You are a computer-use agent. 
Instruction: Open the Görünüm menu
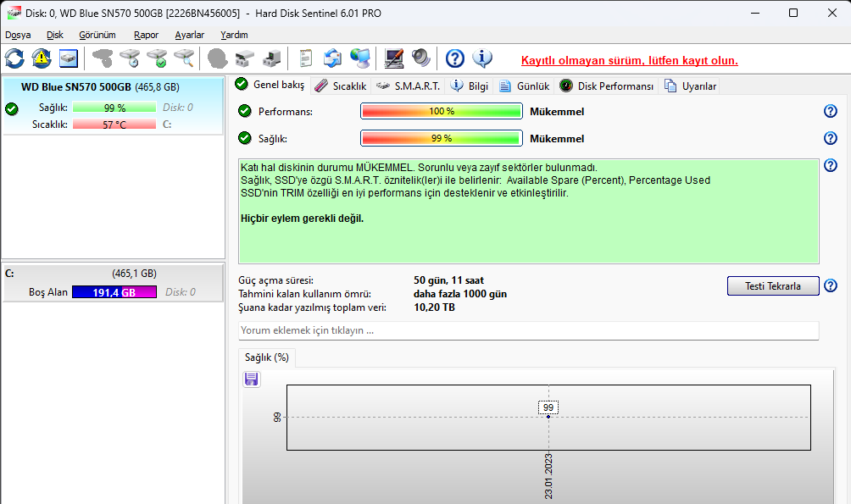[97, 35]
